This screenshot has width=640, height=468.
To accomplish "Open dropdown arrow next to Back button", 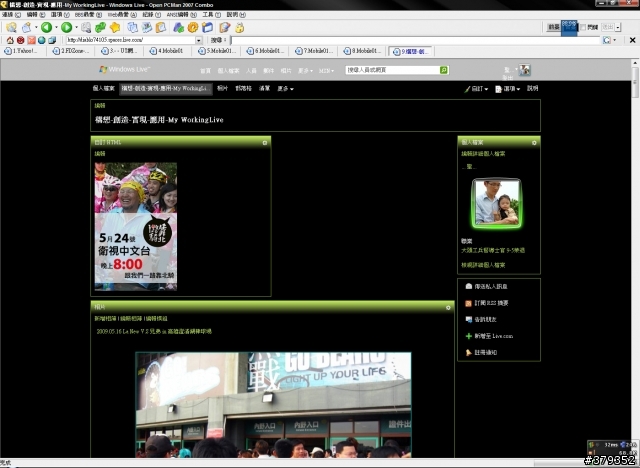I will pyautogui.click(x=56, y=27).
